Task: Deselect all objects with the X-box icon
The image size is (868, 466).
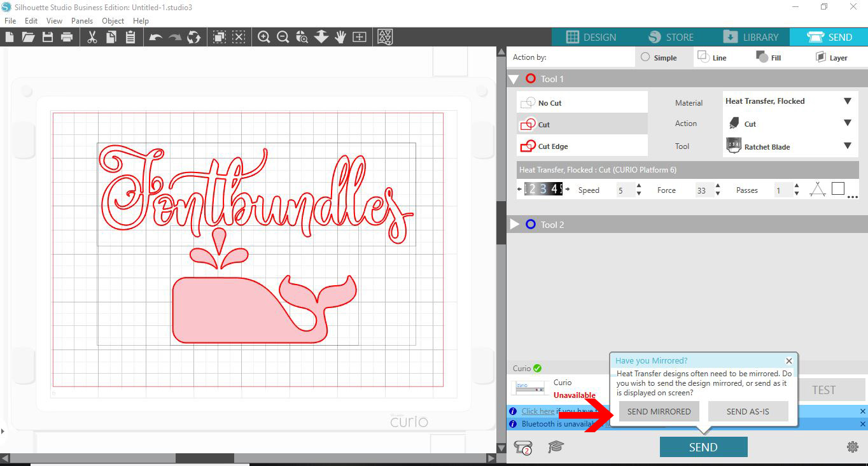Action: click(239, 37)
